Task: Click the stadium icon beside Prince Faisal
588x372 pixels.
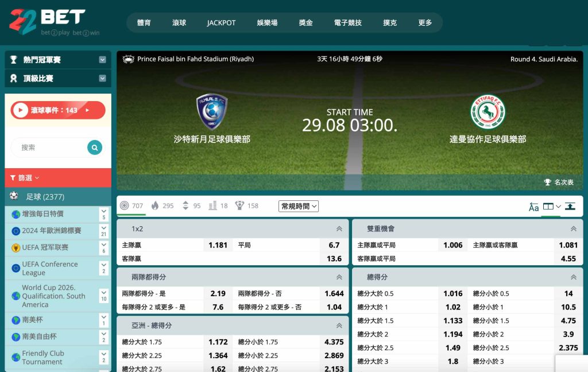Action: tap(128, 59)
